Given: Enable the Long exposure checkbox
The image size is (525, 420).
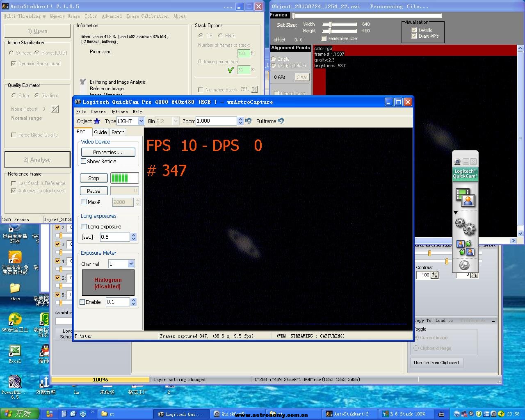Looking at the screenshot, I should coord(84,226).
